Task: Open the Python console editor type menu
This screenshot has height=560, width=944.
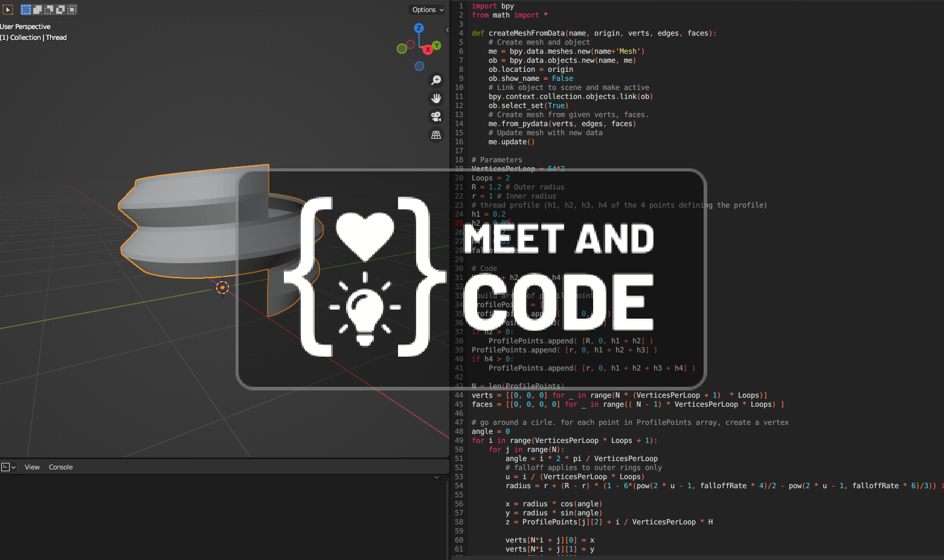Action: [x=8, y=467]
